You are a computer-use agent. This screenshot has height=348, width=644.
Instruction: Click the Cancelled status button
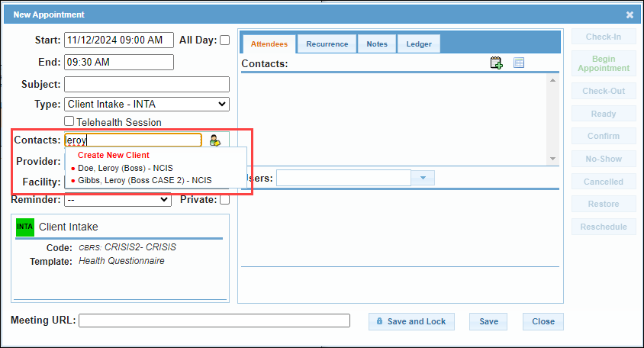(604, 182)
